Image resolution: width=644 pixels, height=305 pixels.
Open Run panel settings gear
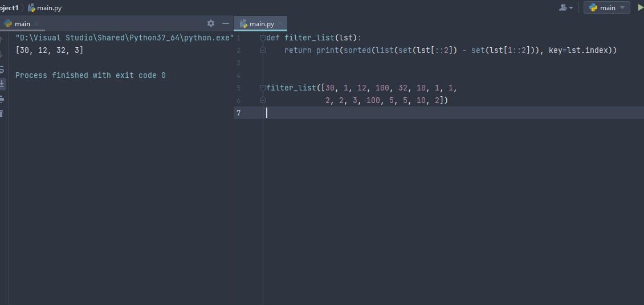click(211, 23)
